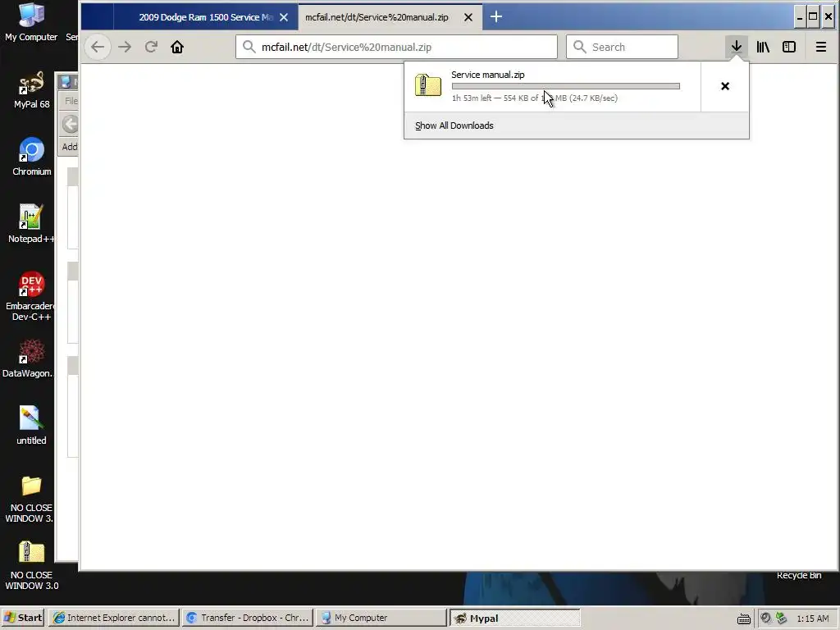
Task: Select the Recycle Bin desktop label
Action: pos(799,575)
